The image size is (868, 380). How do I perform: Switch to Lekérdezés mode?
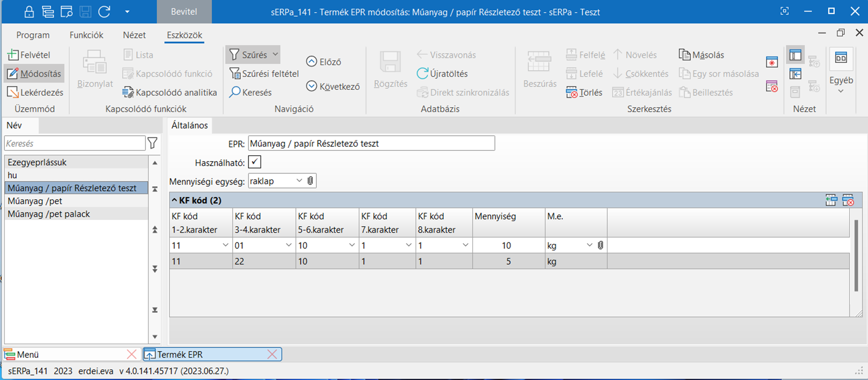point(35,92)
